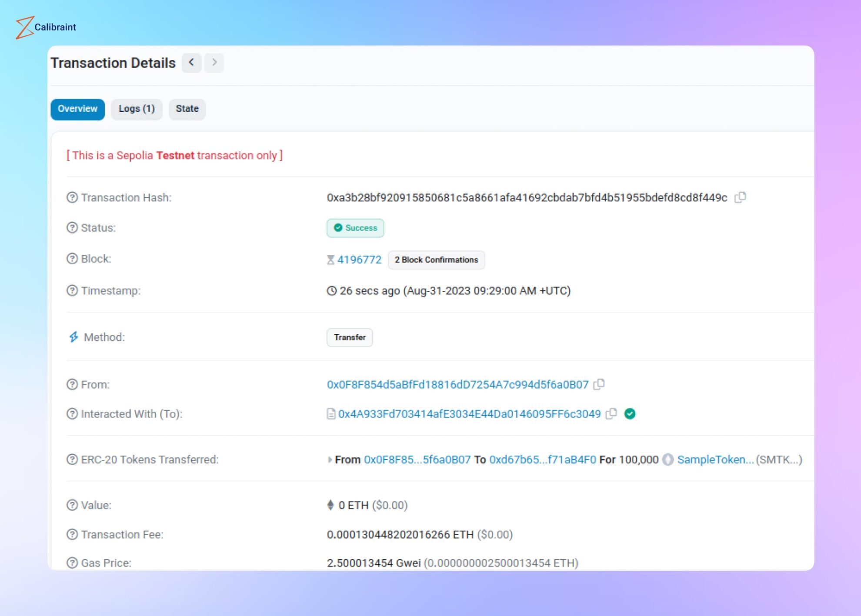Navigate to previous transaction with left chevron
This screenshot has height=616, width=861.
click(x=191, y=63)
